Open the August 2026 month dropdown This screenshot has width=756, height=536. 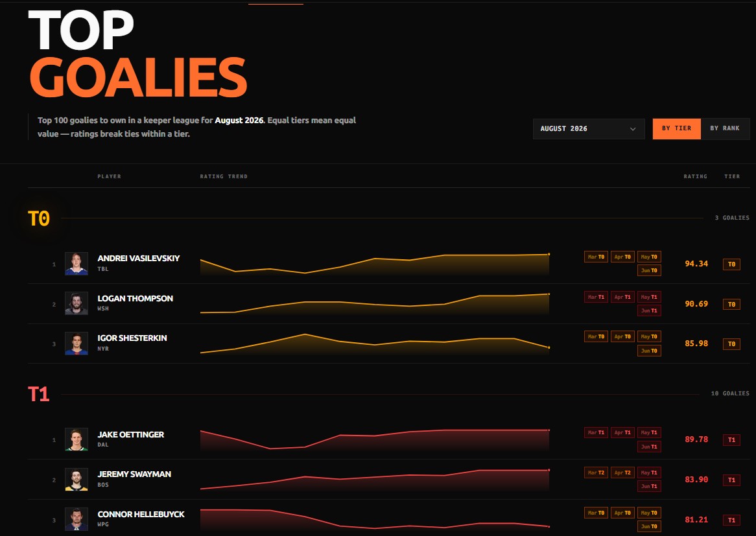click(588, 129)
